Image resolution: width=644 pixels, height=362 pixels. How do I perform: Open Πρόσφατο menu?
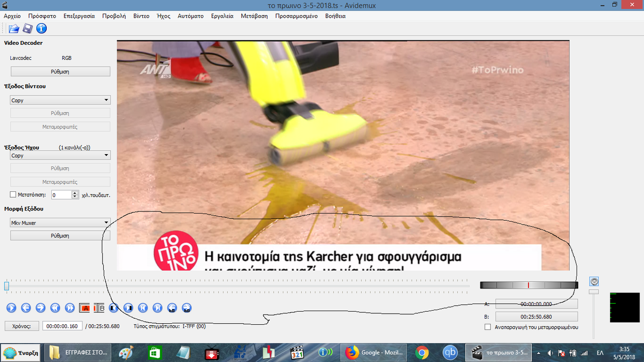pyautogui.click(x=42, y=16)
